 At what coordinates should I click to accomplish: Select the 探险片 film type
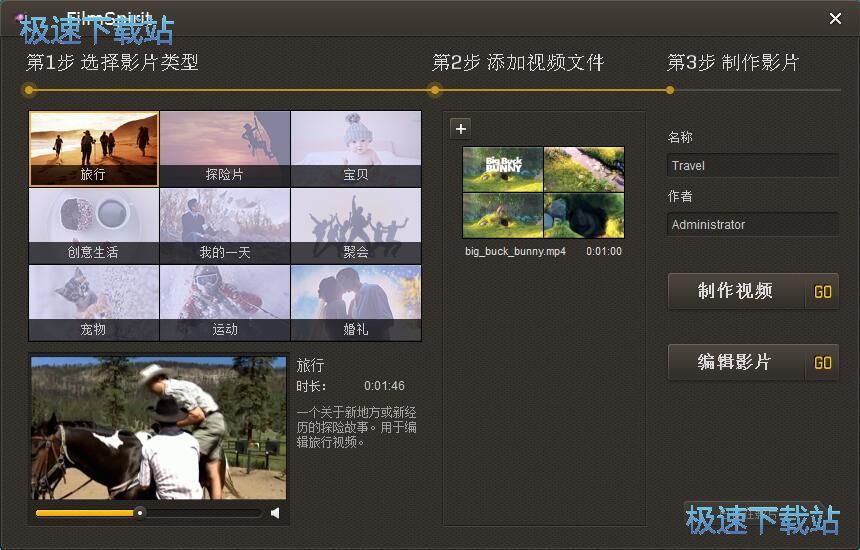(225, 149)
